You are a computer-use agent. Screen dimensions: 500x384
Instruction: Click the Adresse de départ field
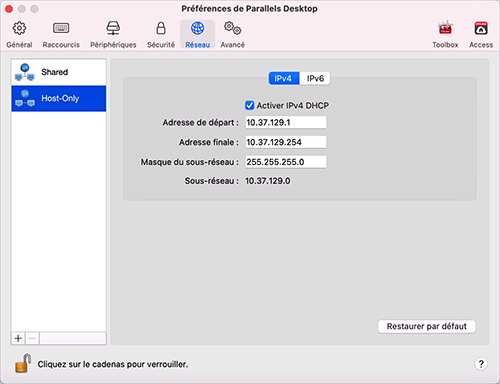[x=286, y=122]
